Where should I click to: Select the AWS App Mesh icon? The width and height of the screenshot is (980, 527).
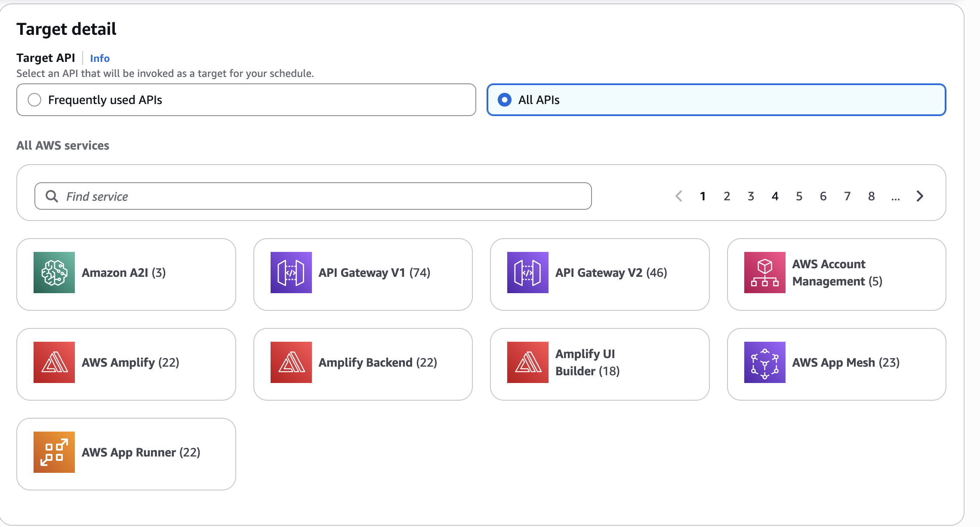pos(764,362)
